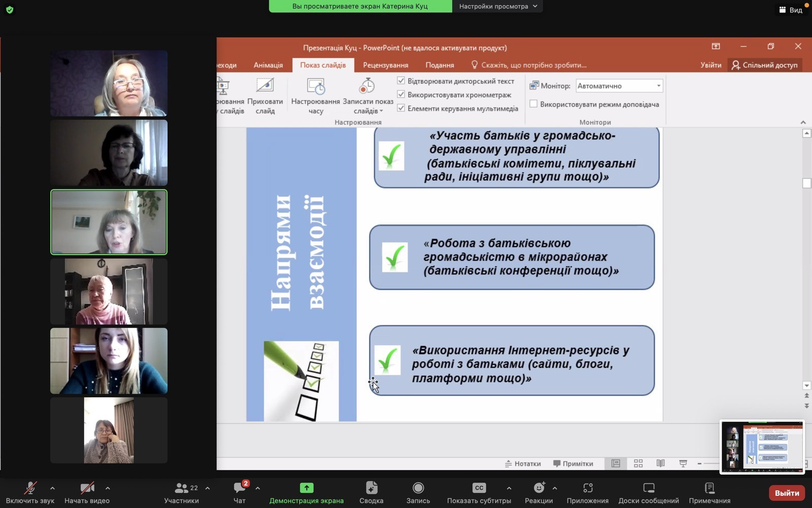
Task: Expand video options arrow beside Начать видео
Action: pos(108,488)
